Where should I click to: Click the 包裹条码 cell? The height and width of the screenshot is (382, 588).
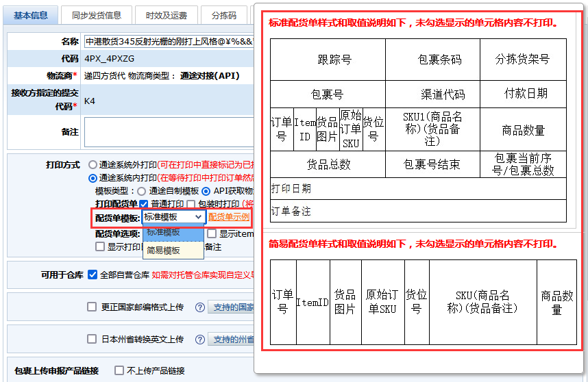click(432, 60)
